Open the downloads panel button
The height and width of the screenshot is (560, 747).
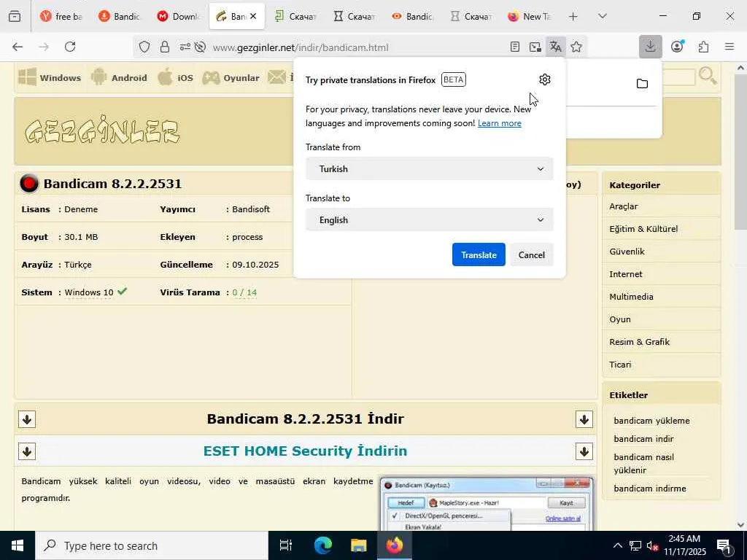(x=650, y=47)
